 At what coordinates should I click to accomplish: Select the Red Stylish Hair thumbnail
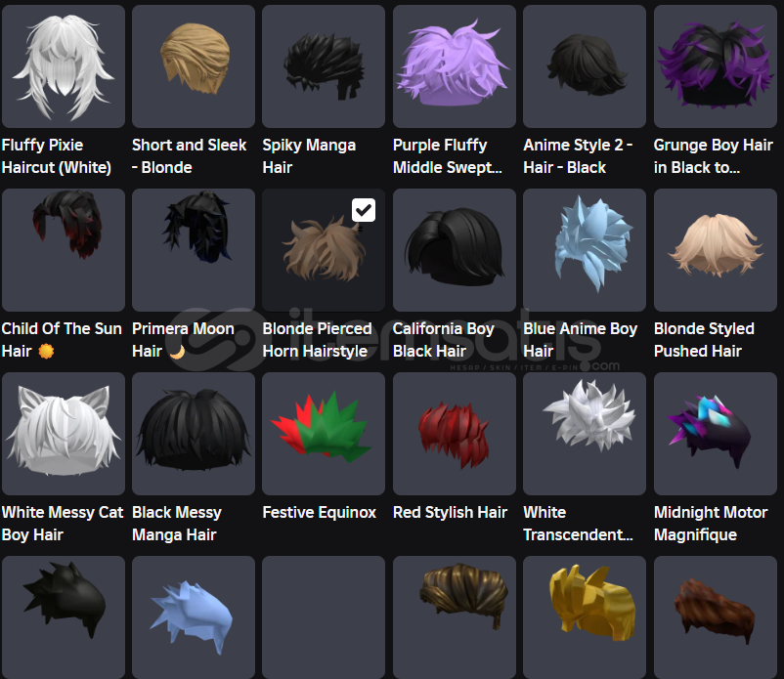(455, 434)
